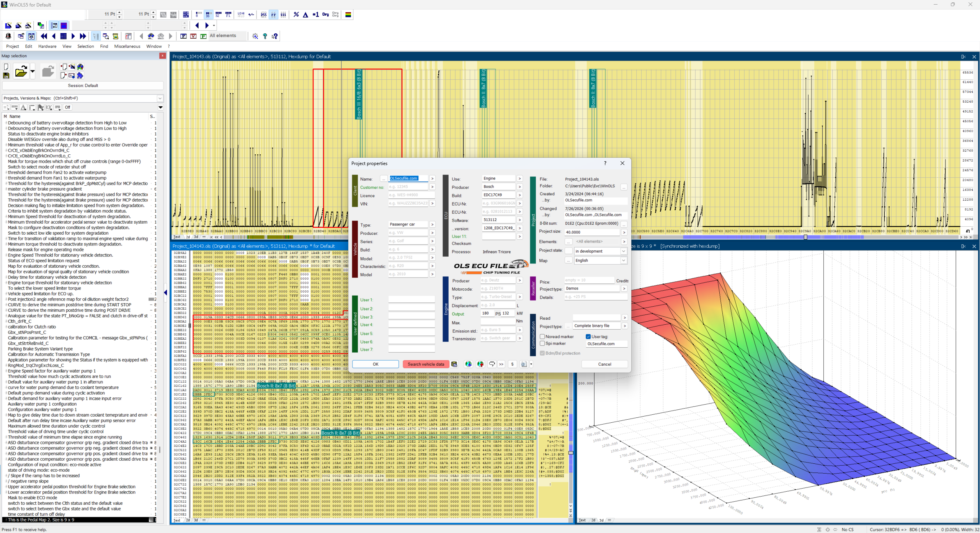Click Cancel in Project properties dialog
Viewport: 980px width, 533px height.
[x=604, y=364]
